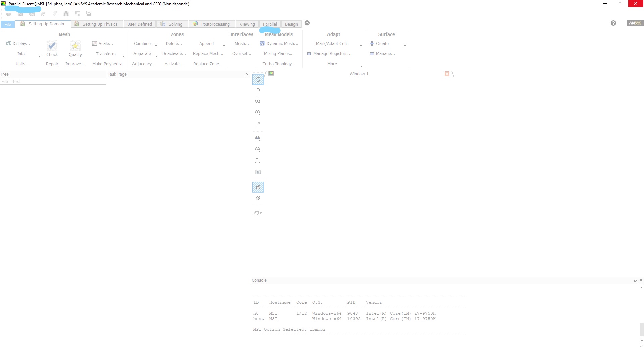
Task: Click the refresh arrows icon in the quick toolbar
Action: [x=43, y=14]
